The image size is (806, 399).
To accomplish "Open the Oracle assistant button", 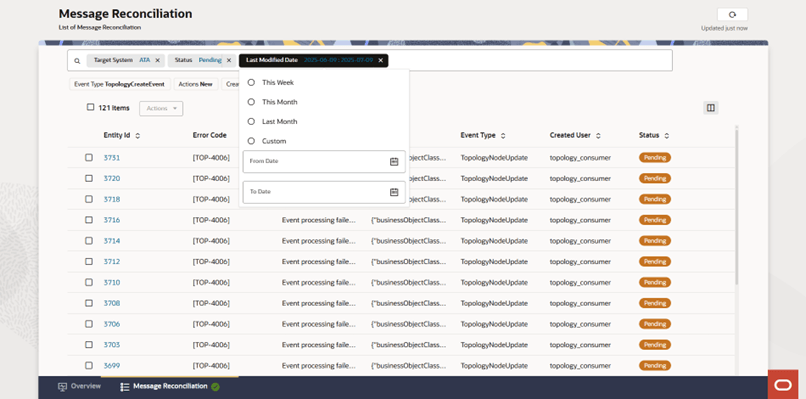I will coord(783,385).
